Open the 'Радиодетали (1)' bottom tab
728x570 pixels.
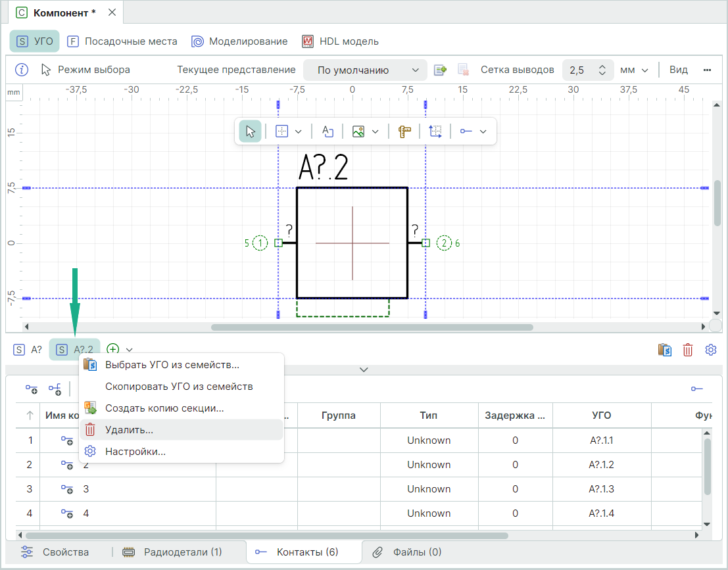point(174,552)
